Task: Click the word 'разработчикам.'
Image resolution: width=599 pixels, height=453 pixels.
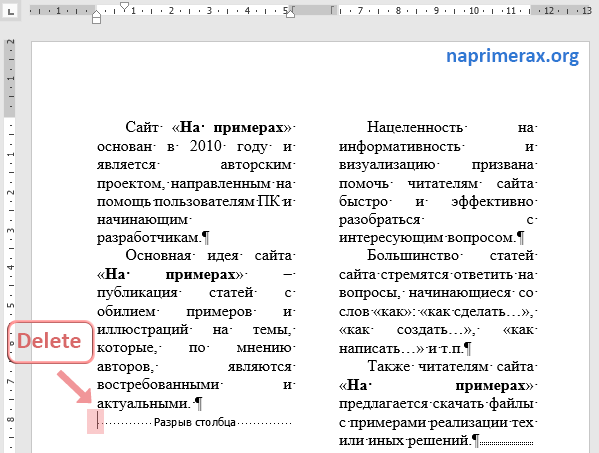Action: 149,238
